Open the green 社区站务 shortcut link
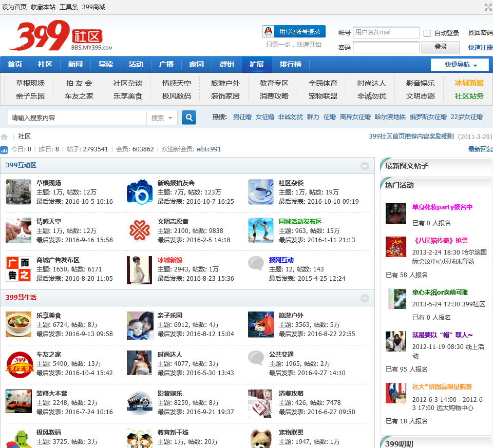The height and width of the screenshot is (448, 493). coord(469,96)
